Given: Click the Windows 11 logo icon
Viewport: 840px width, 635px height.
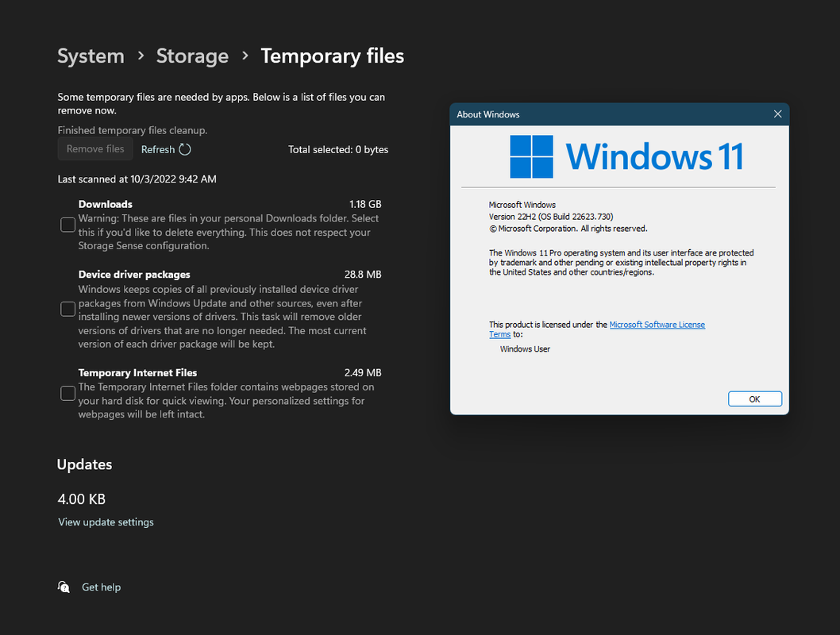Looking at the screenshot, I should click(x=531, y=156).
